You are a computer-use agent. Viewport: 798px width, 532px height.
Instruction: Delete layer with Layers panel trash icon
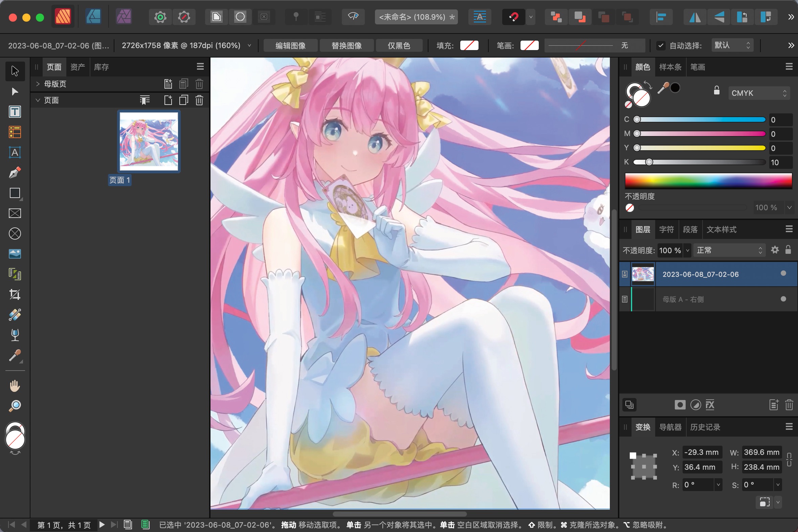(x=789, y=405)
